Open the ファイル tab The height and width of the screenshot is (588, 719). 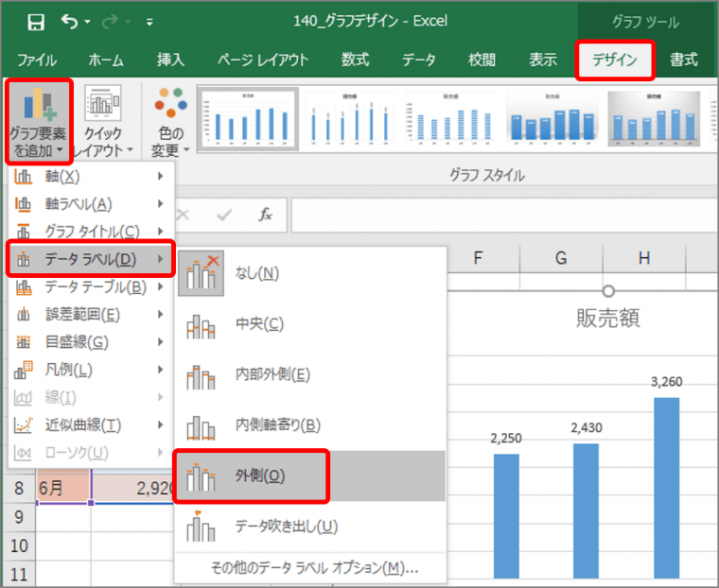(x=37, y=60)
